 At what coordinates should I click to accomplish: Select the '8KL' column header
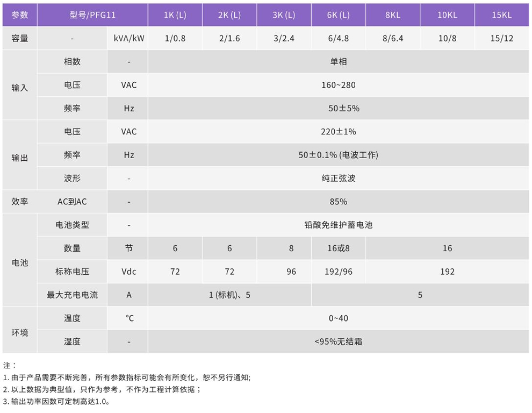[x=393, y=15]
